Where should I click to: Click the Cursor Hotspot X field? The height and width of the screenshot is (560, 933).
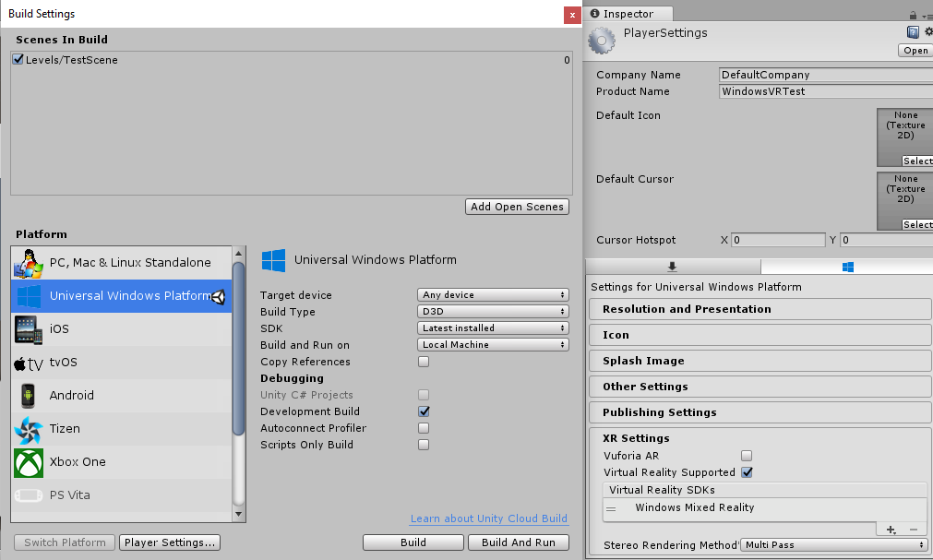pos(778,240)
